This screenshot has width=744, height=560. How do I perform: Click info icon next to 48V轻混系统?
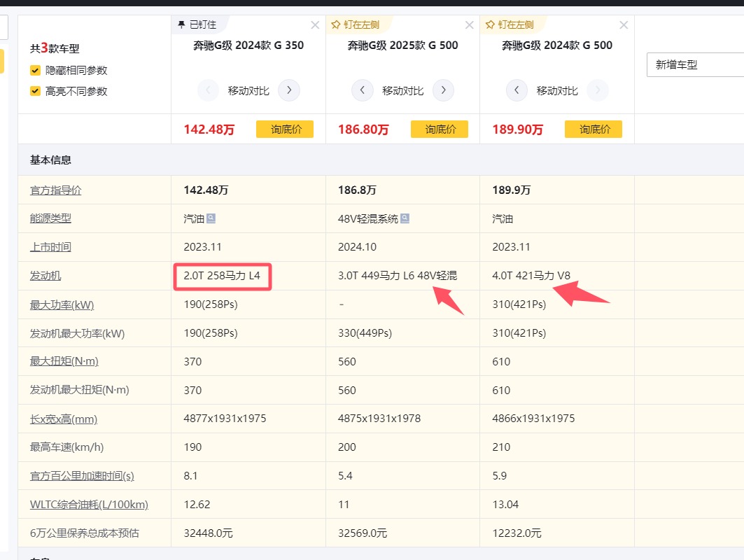pos(405,219)
